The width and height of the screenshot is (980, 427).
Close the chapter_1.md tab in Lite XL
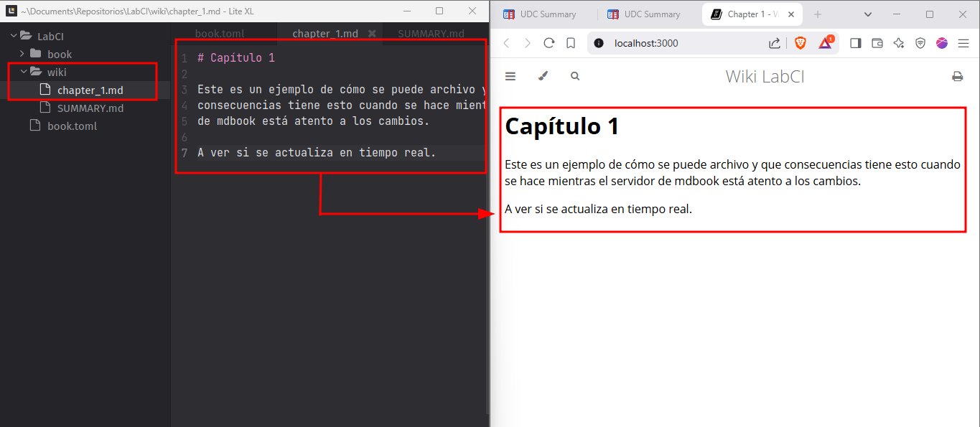[372, 34]
